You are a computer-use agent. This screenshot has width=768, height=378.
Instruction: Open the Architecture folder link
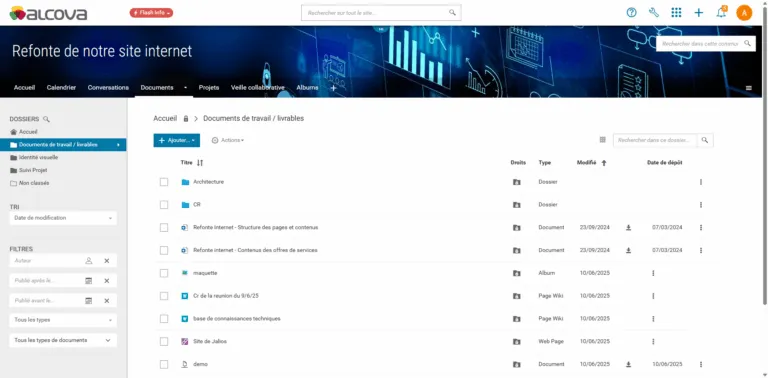[x=208, y=182]
